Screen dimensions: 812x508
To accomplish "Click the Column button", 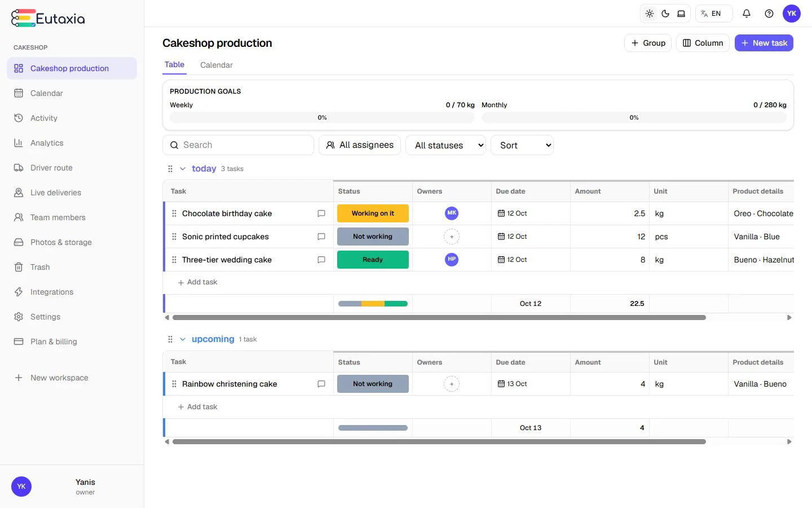I will pos(703,43).
